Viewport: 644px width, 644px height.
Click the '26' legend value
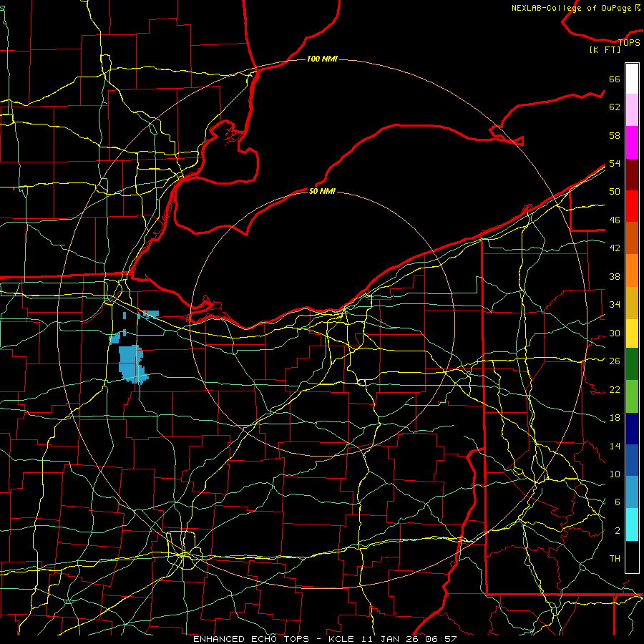tap(615, 361)
